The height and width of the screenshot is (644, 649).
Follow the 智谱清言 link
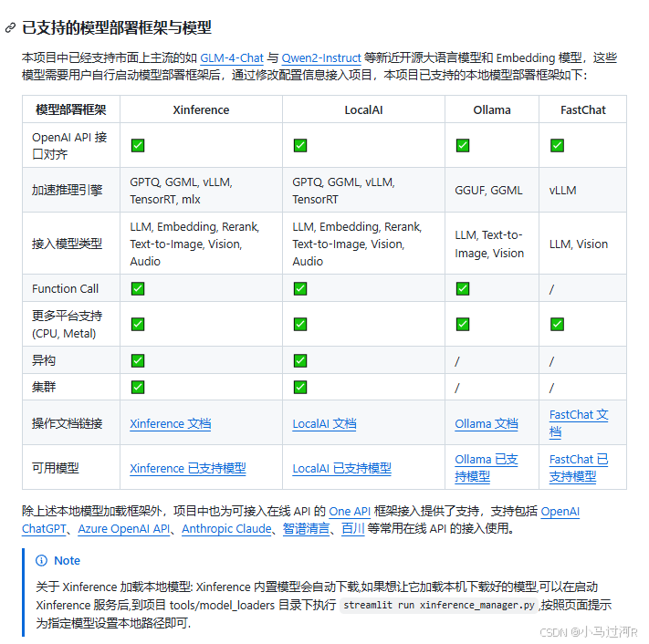pyautogui.click(x=306, y=528)
